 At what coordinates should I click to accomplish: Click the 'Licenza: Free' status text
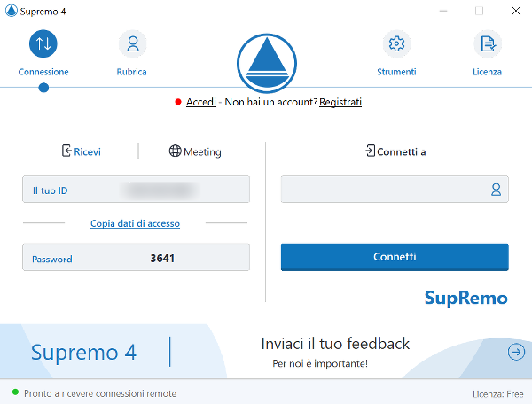(498, 394)
